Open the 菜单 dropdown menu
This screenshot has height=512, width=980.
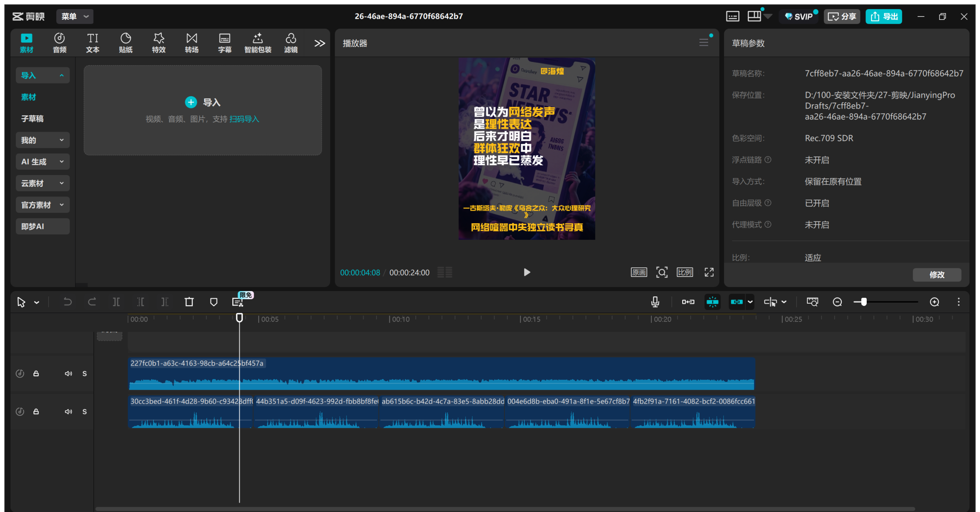[75, 16]
